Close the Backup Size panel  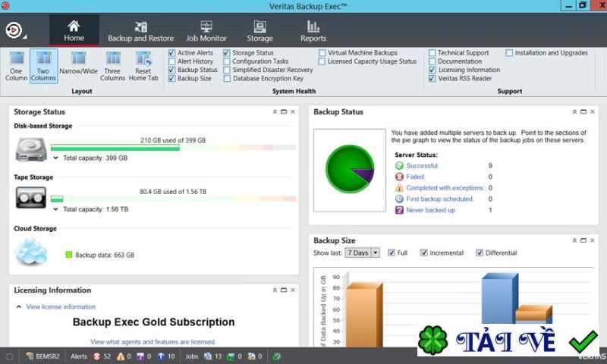(593, 240)
